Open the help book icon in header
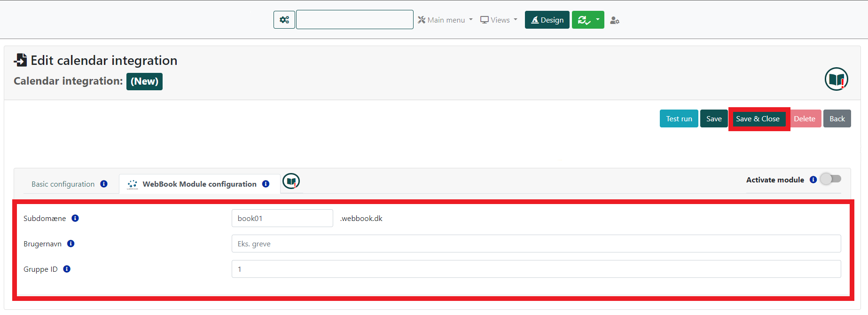 [x=837, y=79]
